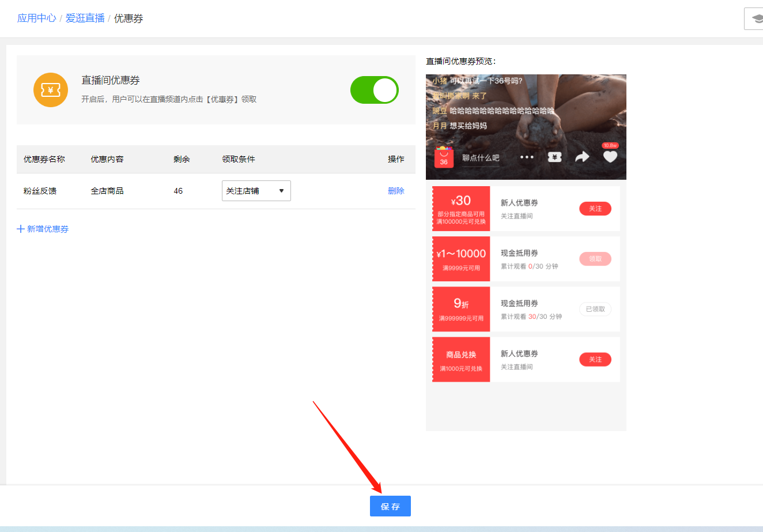The width and height of the screenshot is (763, 532).
Task: Click the plus icon beside 新增优惠券
Action: point(21,229)
